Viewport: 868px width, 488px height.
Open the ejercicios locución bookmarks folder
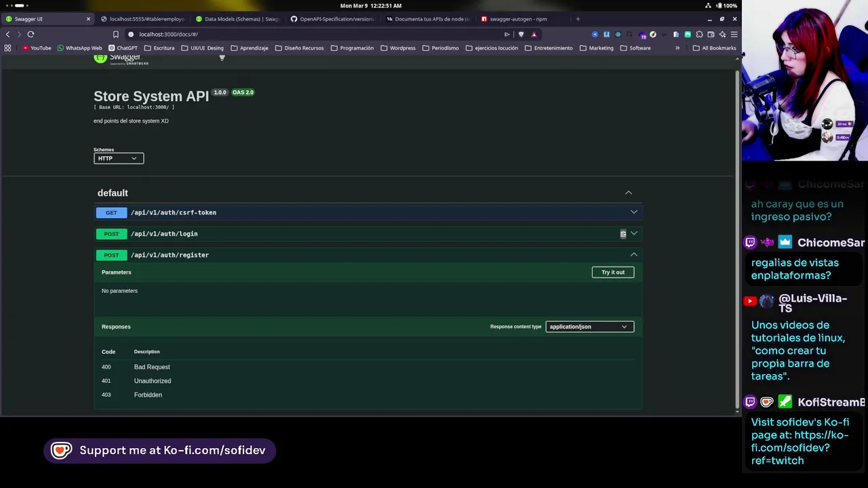tap(492, 48)
